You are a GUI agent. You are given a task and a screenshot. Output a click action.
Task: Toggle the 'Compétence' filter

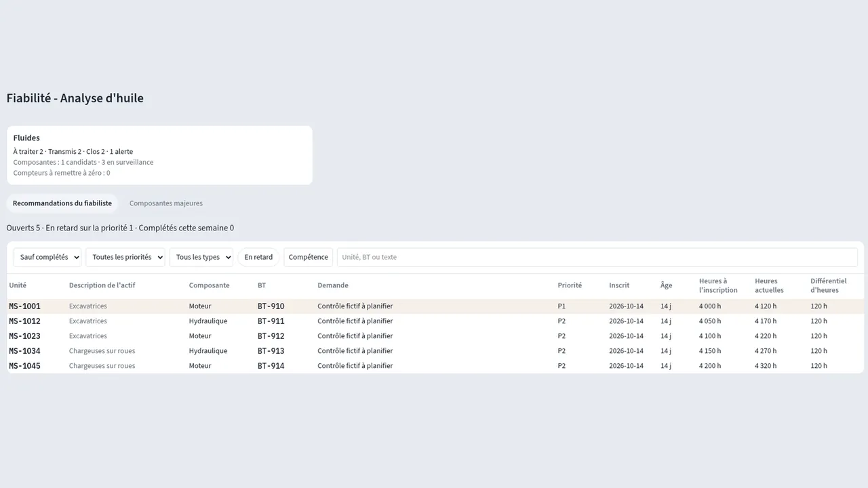click(308, 257)
